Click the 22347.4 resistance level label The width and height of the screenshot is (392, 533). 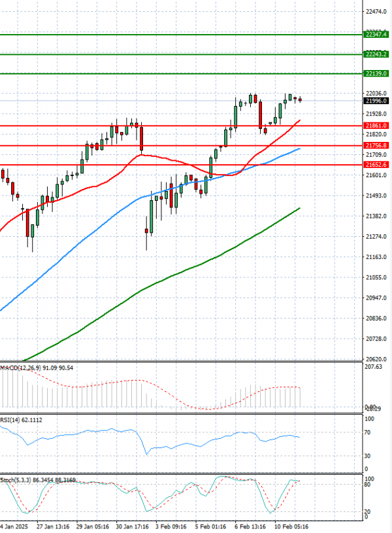coord(376,34)
